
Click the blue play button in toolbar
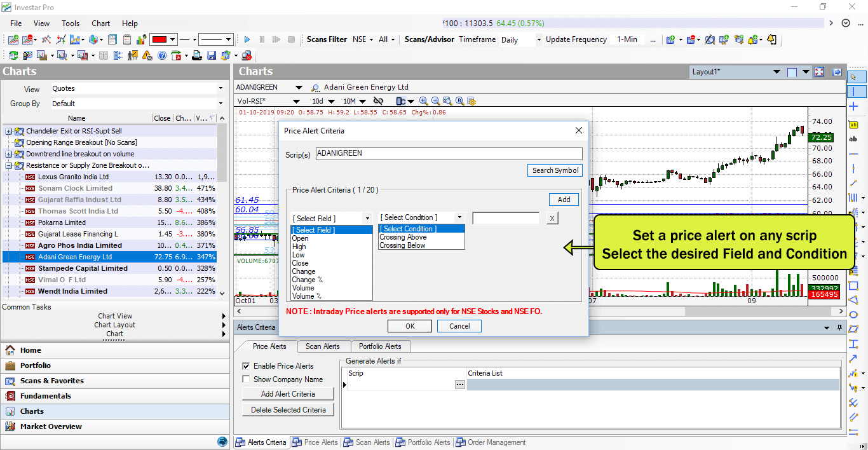(247, 39)
